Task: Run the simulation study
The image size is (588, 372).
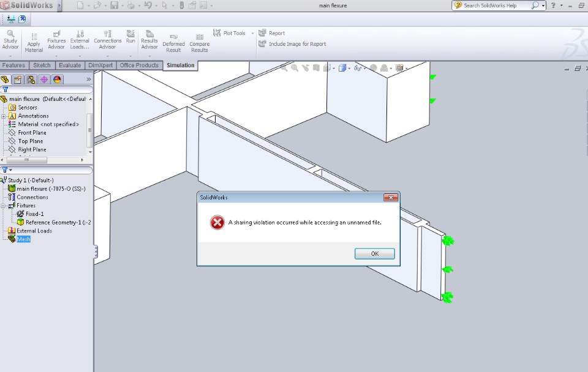Action: (130, 37)
